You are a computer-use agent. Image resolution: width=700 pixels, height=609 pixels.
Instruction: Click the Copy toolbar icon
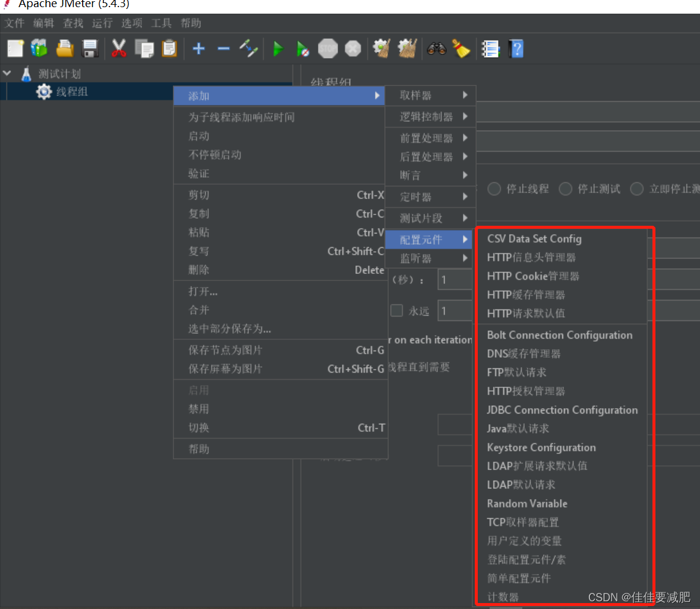coord(144,49)
